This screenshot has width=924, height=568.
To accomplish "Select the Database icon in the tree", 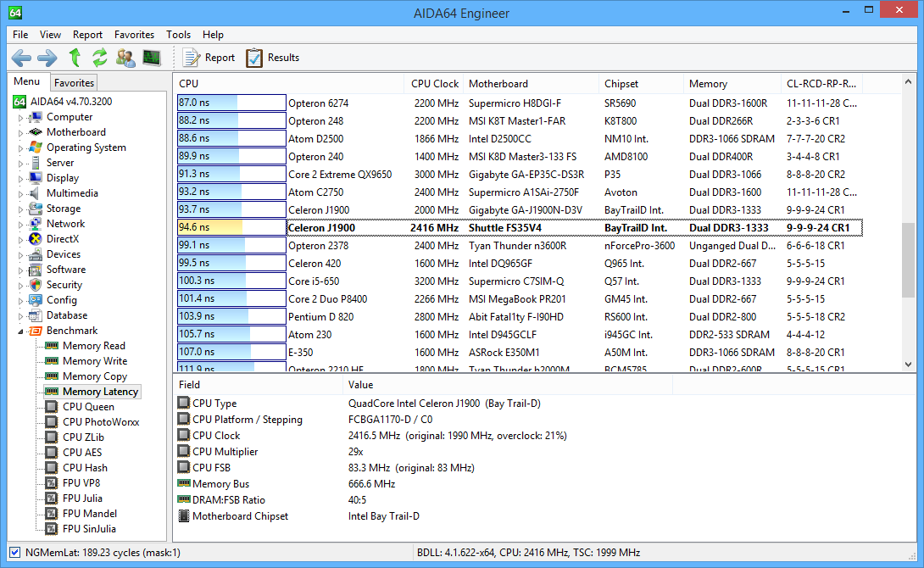I will (x=36, y=315).
